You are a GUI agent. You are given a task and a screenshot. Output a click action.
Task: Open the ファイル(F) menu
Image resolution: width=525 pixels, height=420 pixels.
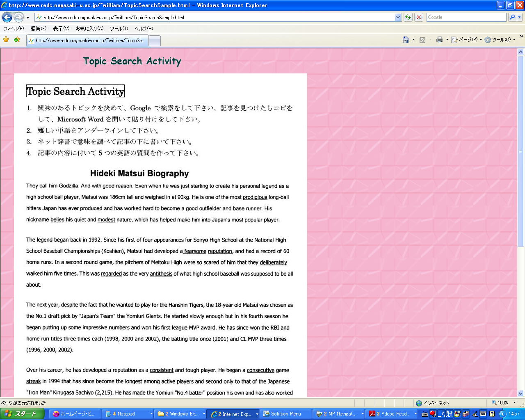point(14,29)
